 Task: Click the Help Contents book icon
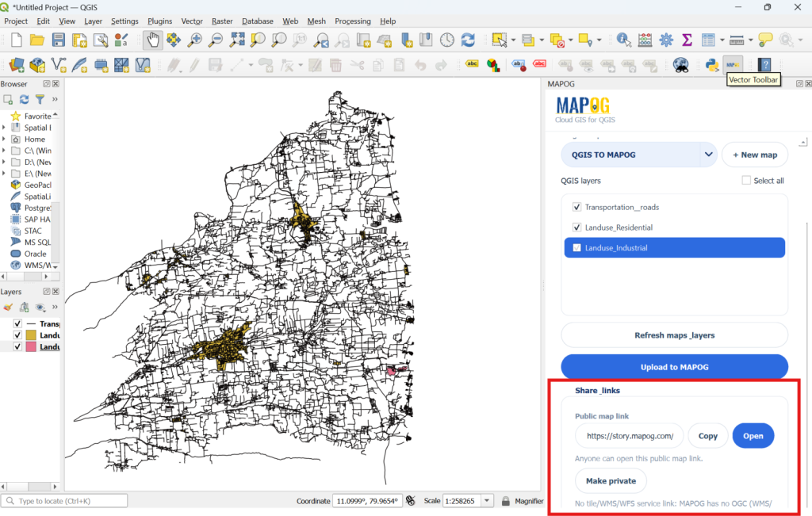tap(764, 65)
